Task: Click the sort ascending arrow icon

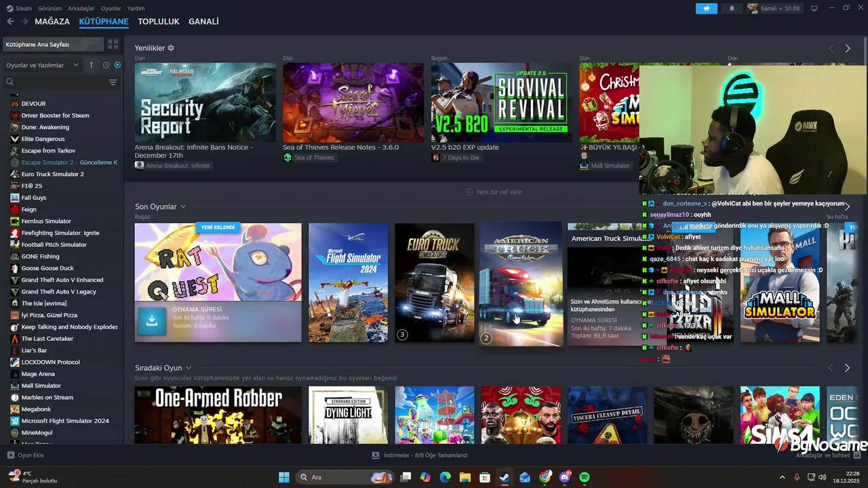Action: 92,65
